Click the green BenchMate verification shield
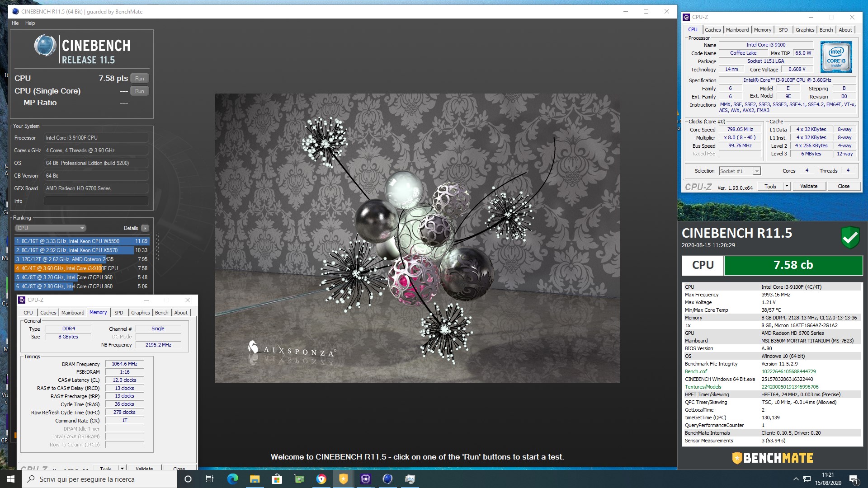Image resolution: width=868 pixels, height=488 pixels. click(850, 238)
